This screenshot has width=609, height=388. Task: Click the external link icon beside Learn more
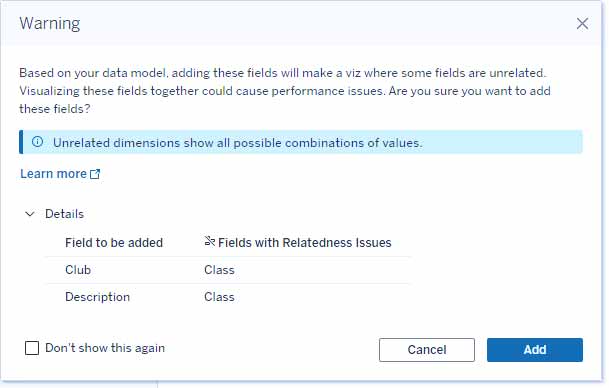pyautogui.click(x=95, y=174)
